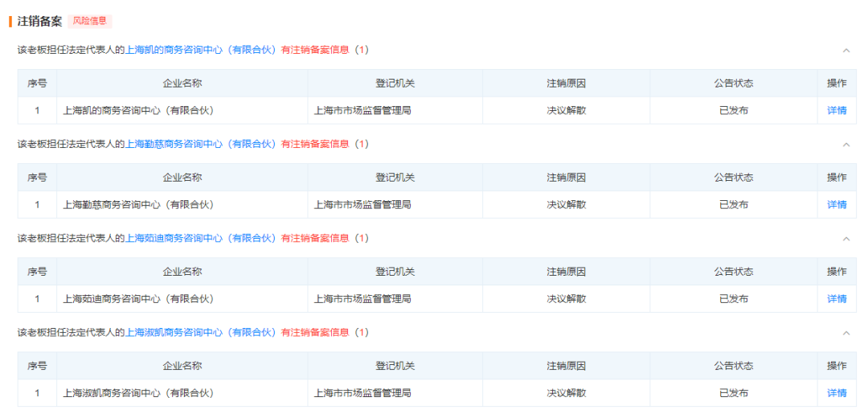Open blue heading link 上海茹迪商务咨询中心（有限合伙）
Screen dimensions: 868x418
(202, 238)
